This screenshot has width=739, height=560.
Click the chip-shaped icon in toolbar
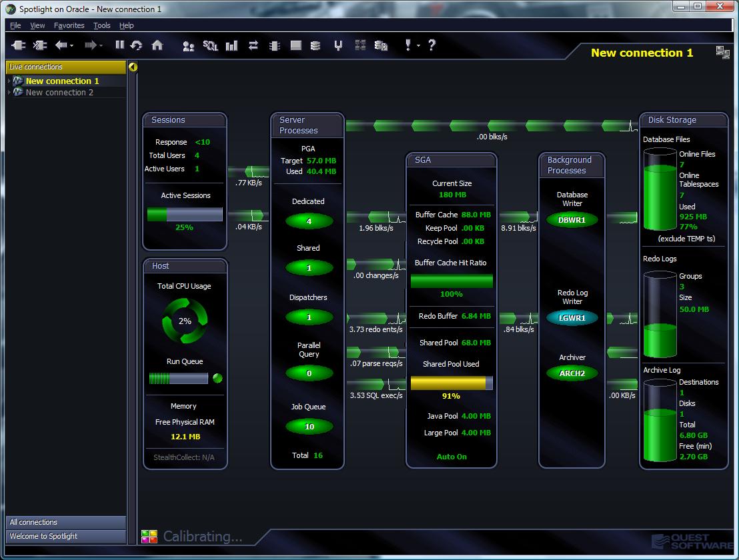(x=274, y=46)
